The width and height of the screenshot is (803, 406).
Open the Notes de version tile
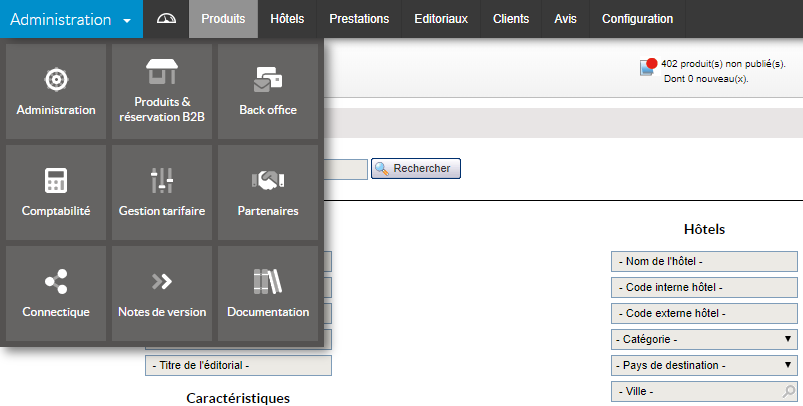coord(162,294)
